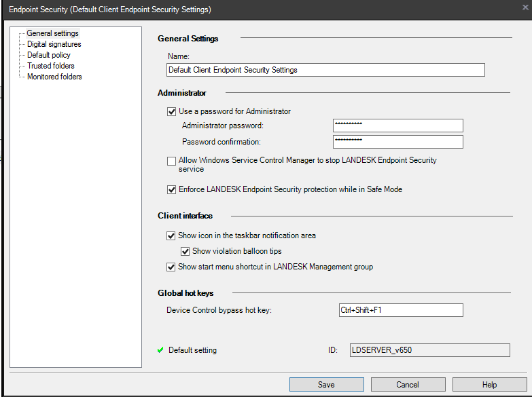The height and width of the screenshot is (397, 532).
Task: Click the Device Control bypass hot key field
Action: 401,310
